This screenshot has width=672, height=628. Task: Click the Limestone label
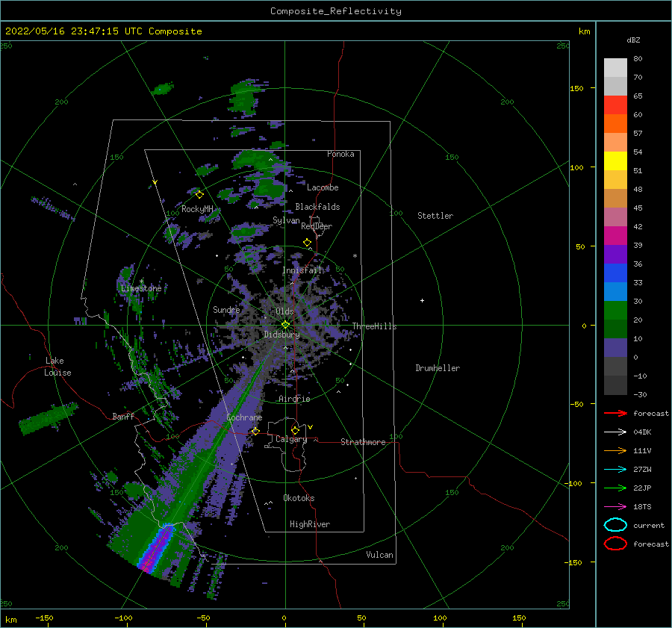pyautogui.click(x=141, y=288)
